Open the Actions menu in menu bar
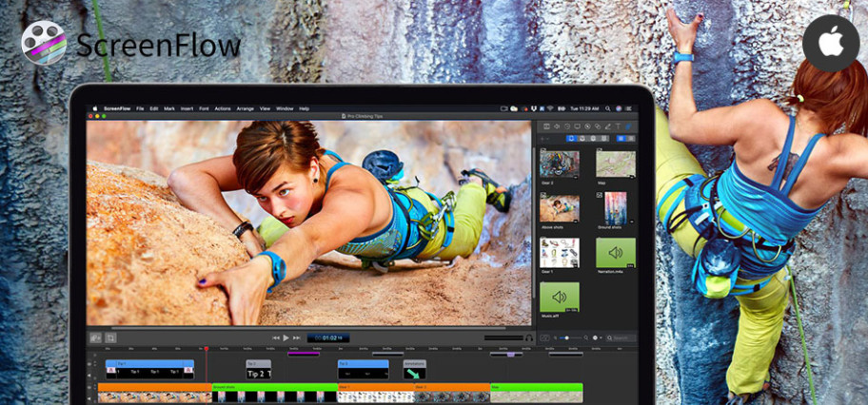868x405 pixels. [x=222, y=108]
